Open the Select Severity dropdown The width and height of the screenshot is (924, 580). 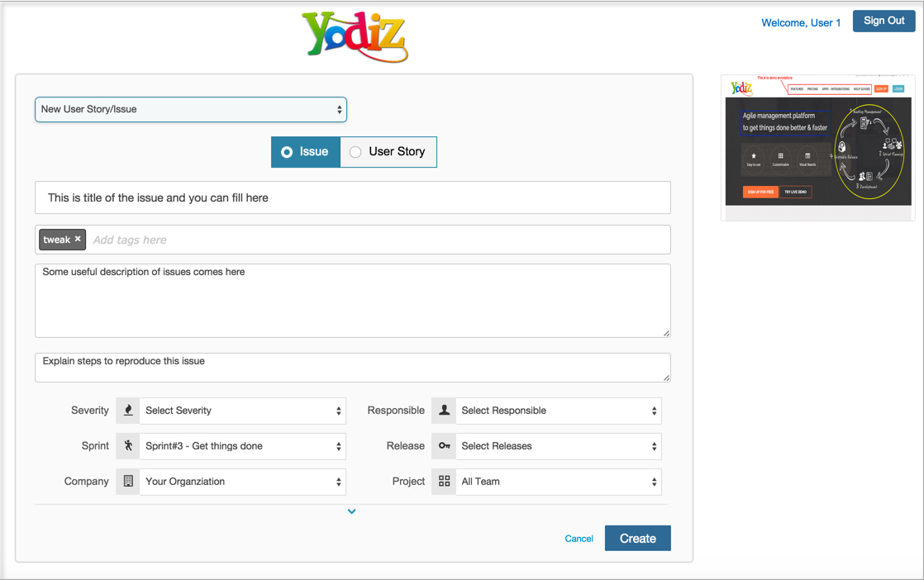(242, 411)
